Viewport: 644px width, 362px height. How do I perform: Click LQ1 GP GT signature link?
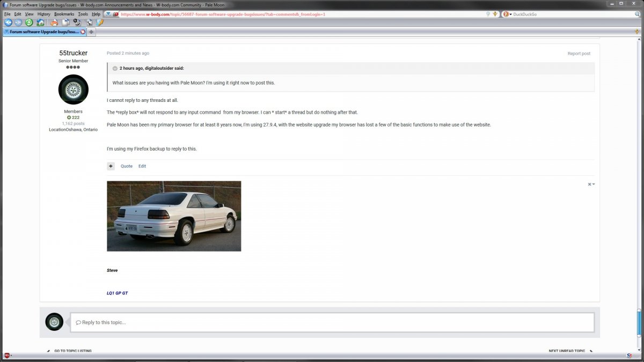117,293
